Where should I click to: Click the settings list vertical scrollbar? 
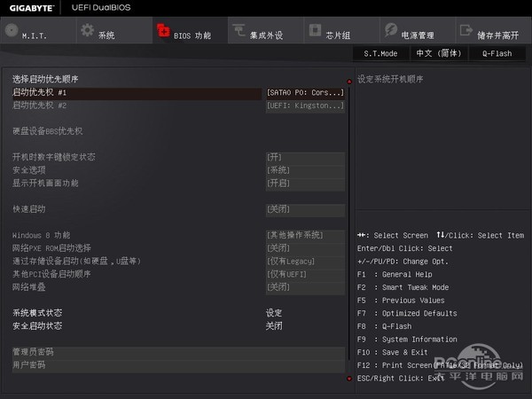click(349, 224)
